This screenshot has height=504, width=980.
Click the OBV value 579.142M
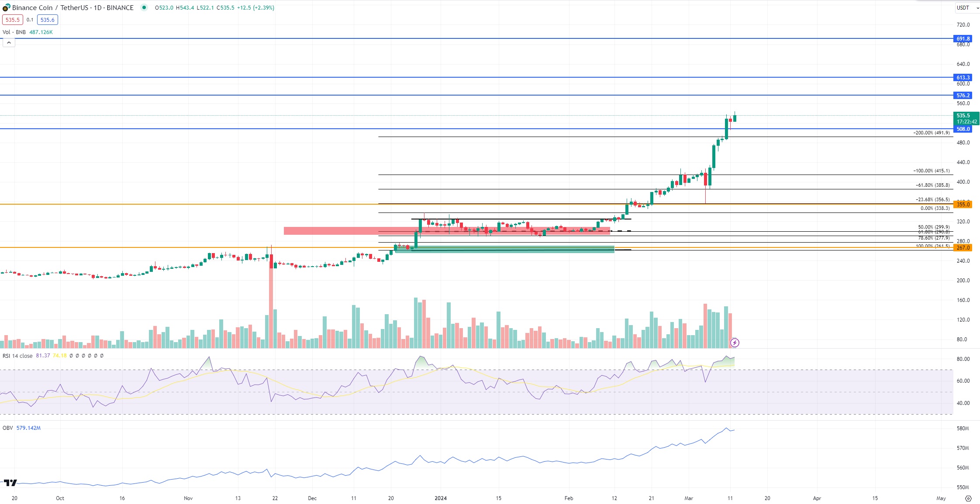pyautogui.click(x=28, y=428)
